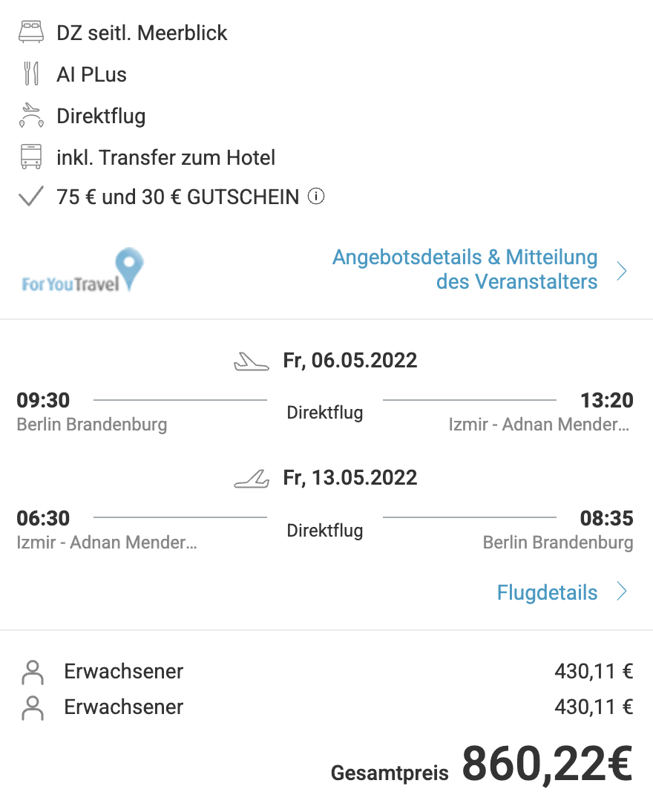Viewport: 653px width, 812px height.
Task: Click the checkmark next to the Gutschein offer
Action: pos(30,197)
